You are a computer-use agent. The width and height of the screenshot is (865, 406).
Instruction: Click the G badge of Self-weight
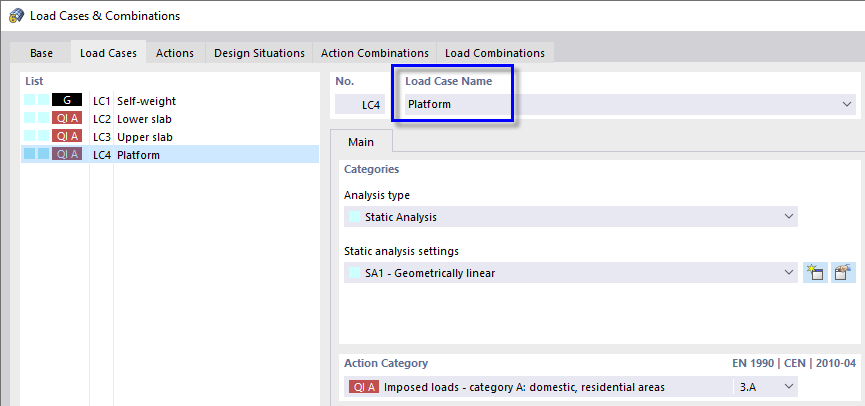point(67,101)
